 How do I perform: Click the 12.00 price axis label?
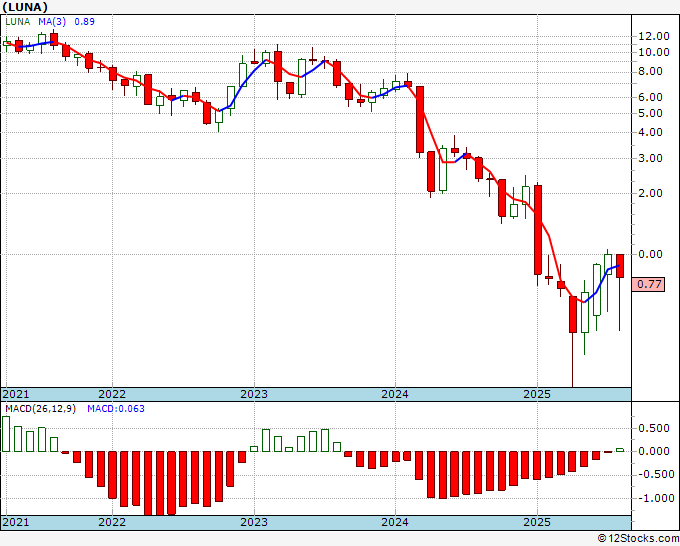(654, 36)
